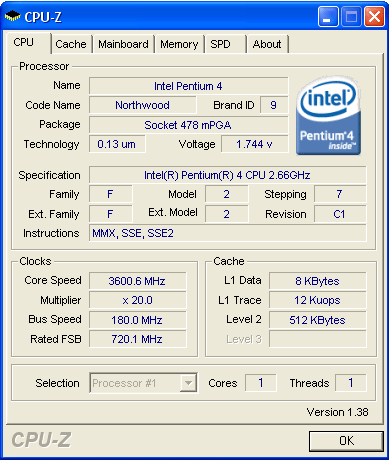Open the Mainboard tab

(x=123, y=44)
